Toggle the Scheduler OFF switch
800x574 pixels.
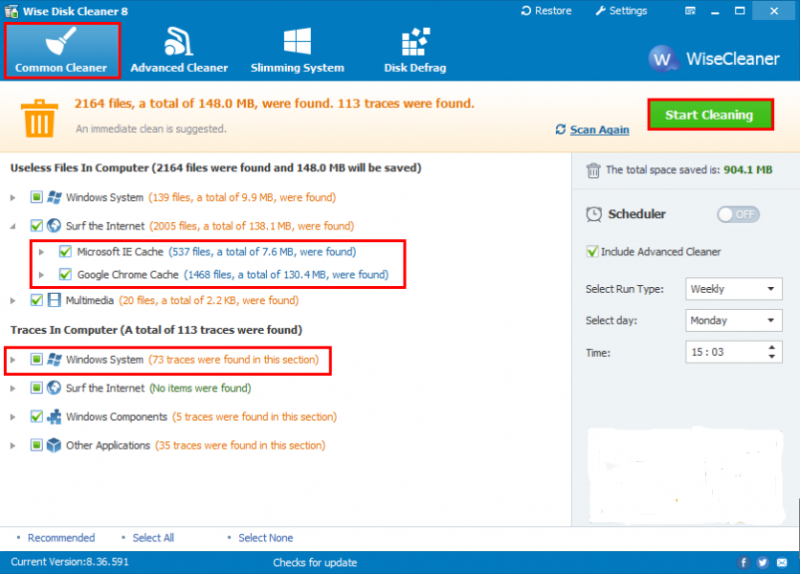pyautogui.click(x=738, y=214)
